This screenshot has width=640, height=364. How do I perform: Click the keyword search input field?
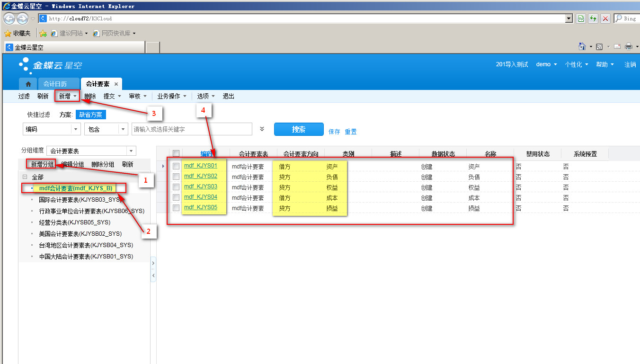[x=192, y=129]
